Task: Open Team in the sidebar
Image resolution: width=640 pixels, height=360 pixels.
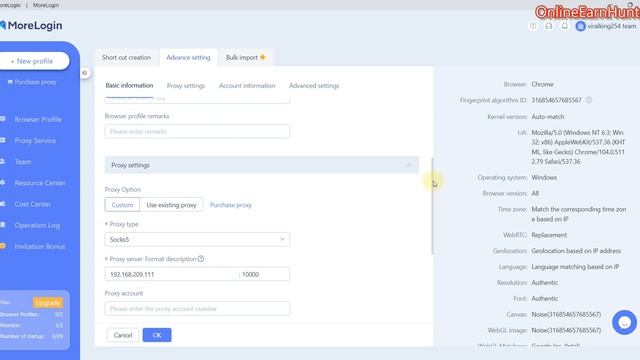Action: pyautogui.click(x=23, y=162)
